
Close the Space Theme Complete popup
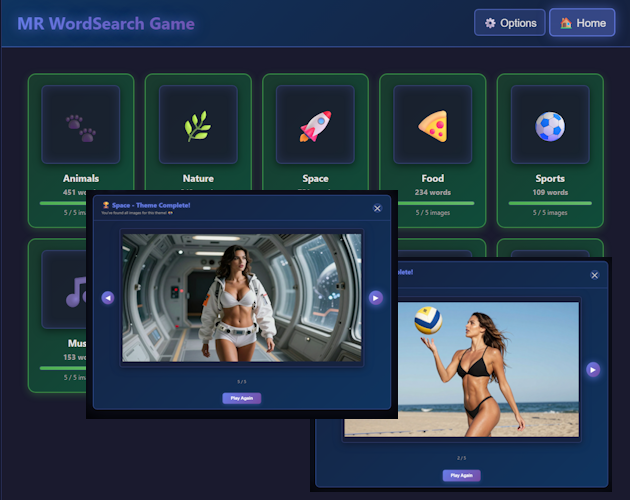[377, 208]
